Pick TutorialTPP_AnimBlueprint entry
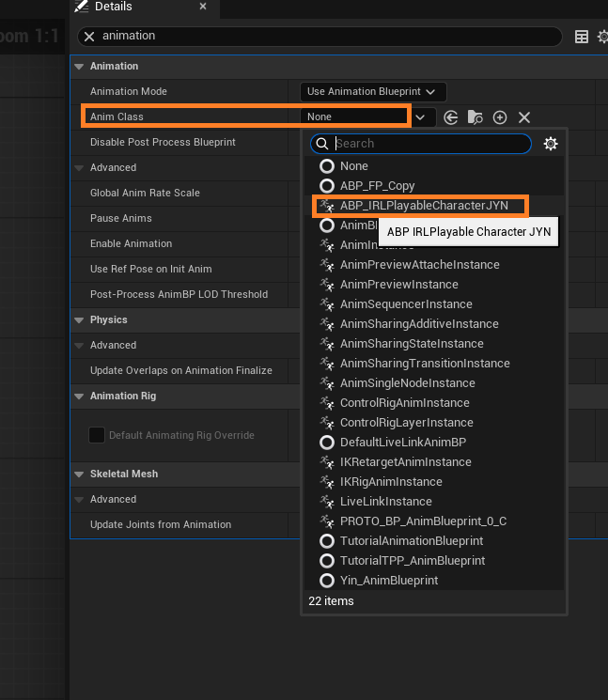Image resolution: width=608 pixels, height=700 pixels. (413, 561)
